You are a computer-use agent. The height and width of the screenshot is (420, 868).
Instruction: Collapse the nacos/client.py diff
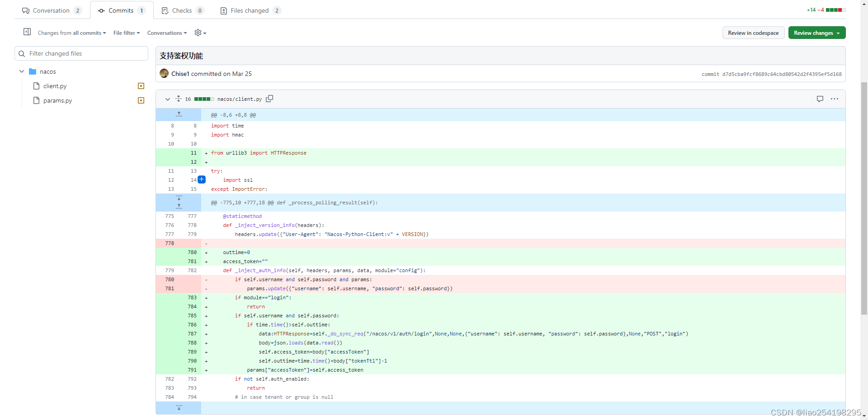[167, 99]
